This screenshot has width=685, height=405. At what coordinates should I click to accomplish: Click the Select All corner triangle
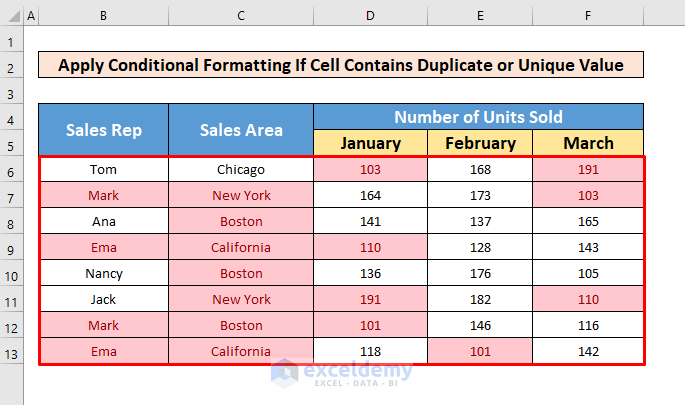[10, 16]
